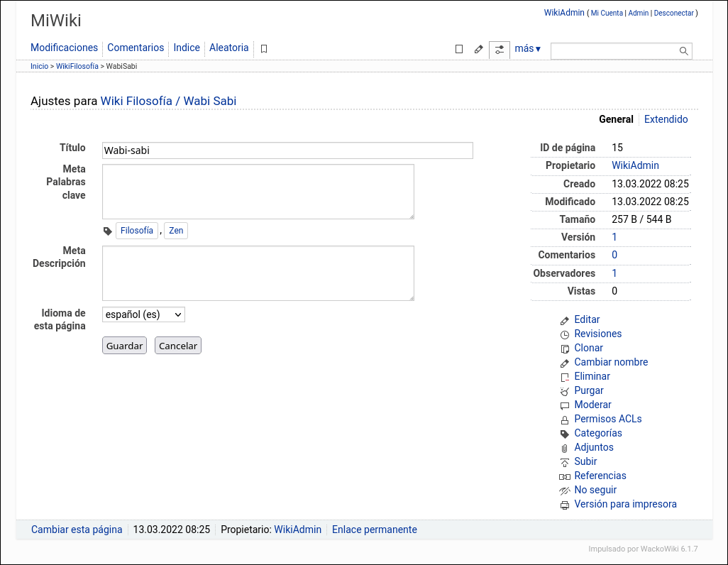Click the paperclip icon beside Adjuntos
The width and height of the screenshot is (728, 565).
(x=565, y=448)
